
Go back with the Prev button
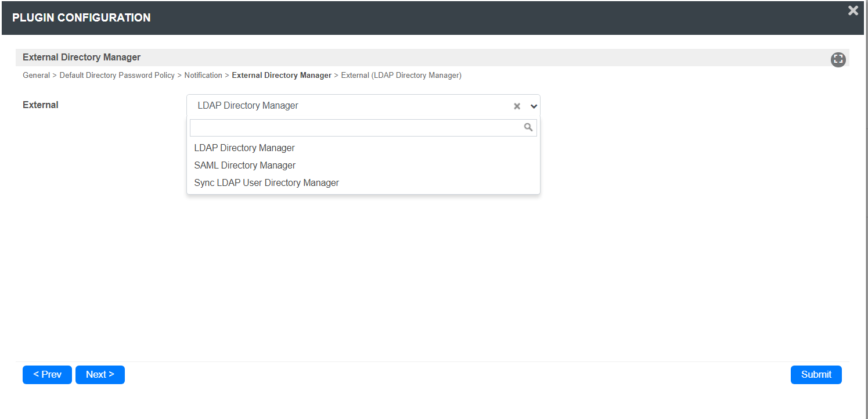(x=47, y=375)
